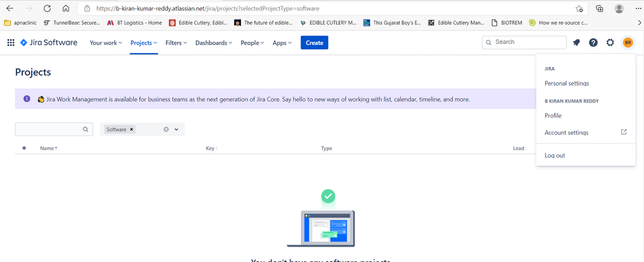Open the notifications bell icon

[577, 43]
